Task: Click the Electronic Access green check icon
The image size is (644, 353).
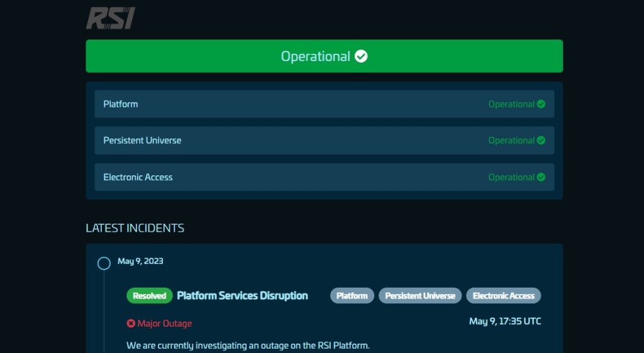Action: click(x=541, y=177)
